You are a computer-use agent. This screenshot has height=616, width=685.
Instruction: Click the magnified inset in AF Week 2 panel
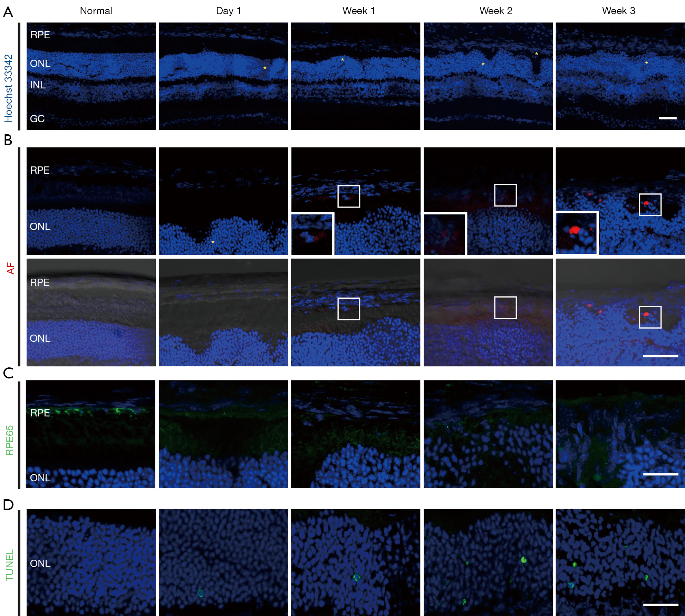tap(445, 234)
